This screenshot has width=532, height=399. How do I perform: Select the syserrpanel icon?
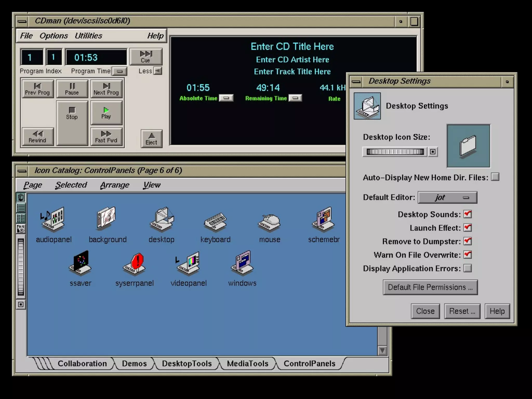tap(135, 264)
